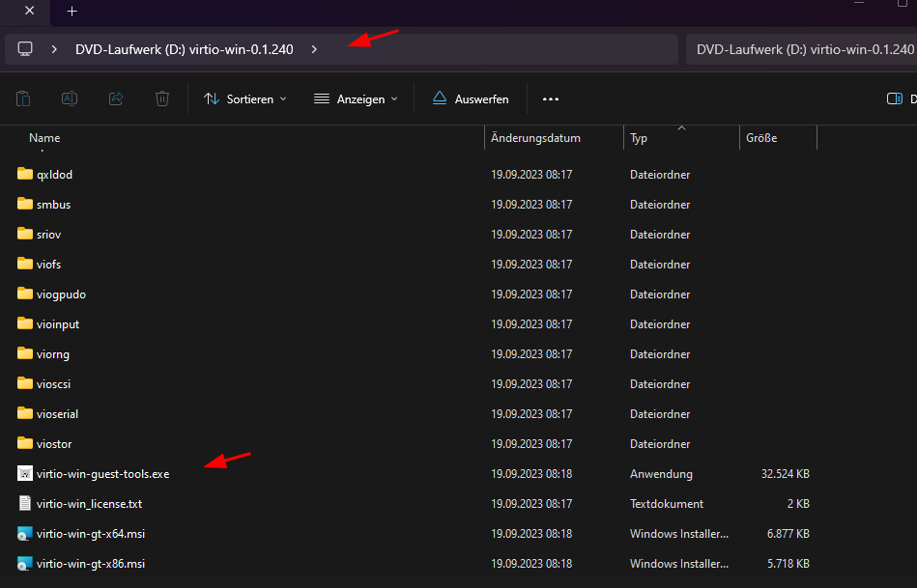Click the virtio-win-gt-x64.msi file name
Image resolution: width=917 pixels, height=588 pixels.
click(x=91, y=534)
